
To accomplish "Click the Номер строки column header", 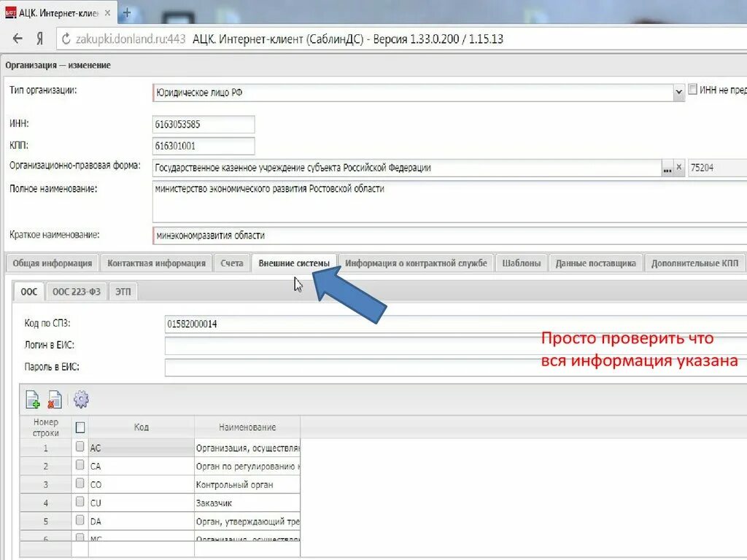I will [x=46, y=427].
